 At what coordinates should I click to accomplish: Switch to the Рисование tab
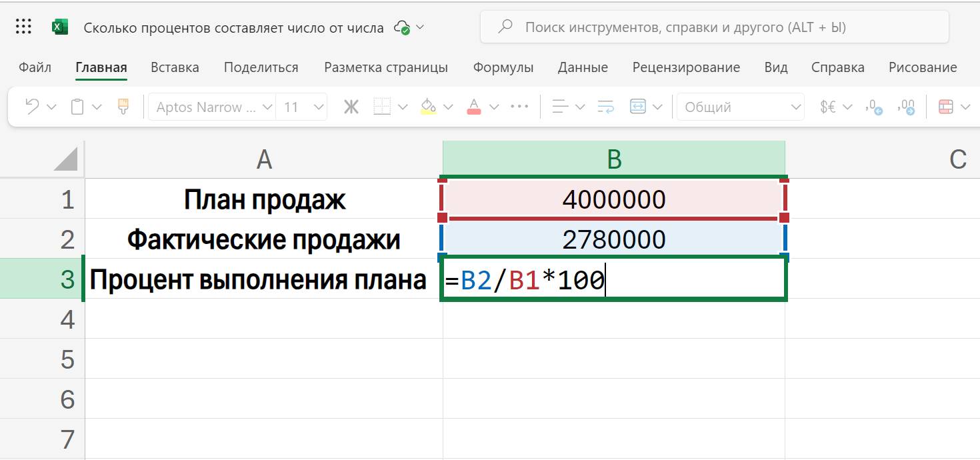(923, 67)
